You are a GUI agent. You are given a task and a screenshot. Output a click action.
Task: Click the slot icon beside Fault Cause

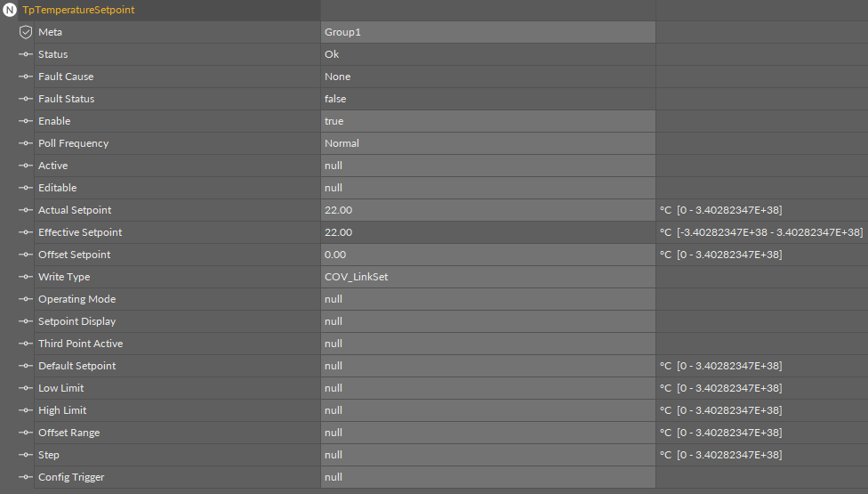[26, 77]
